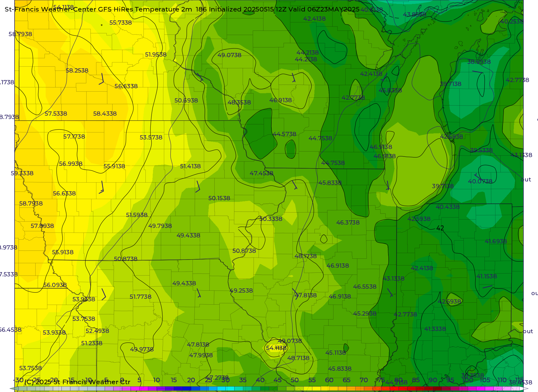
Task: Click the reading 58.4338
Action: [105, 114]
